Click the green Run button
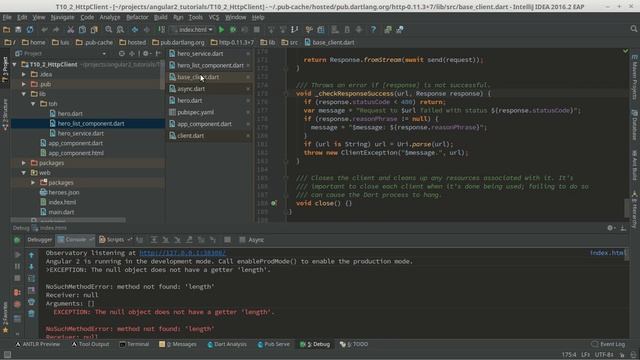This screenshot has width=640, height=360. click(x=221, y=29)
